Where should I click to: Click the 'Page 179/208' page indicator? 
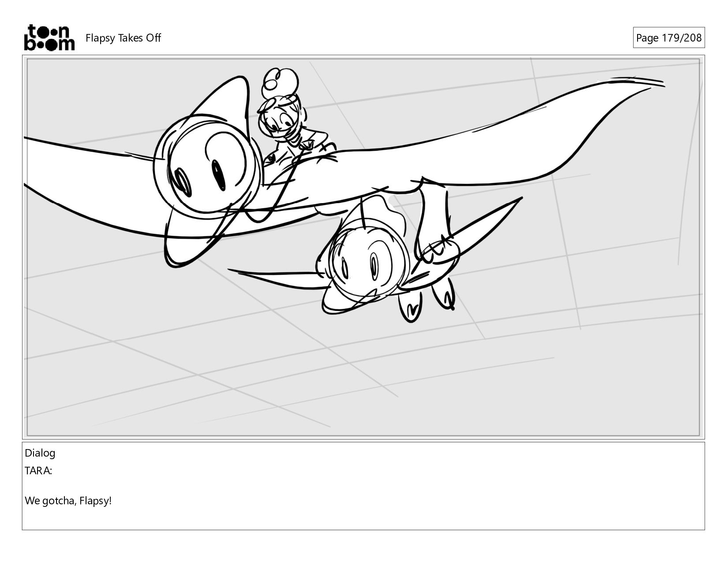(668, 38)
